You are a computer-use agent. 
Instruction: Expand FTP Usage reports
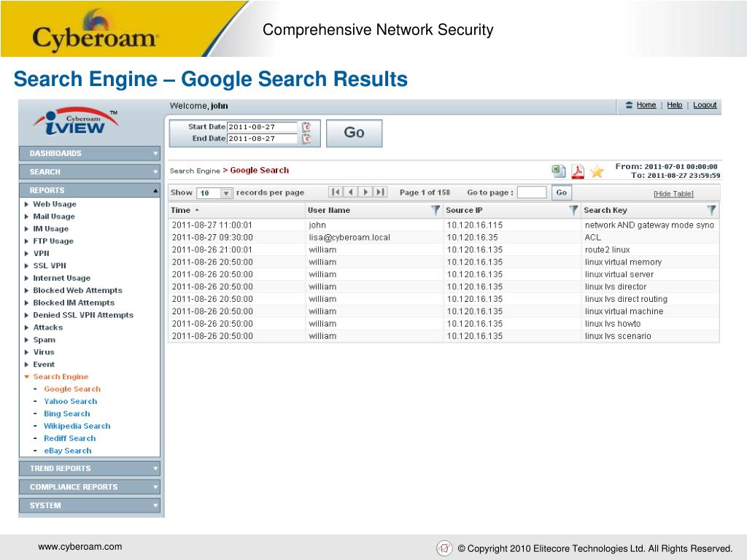point(53,241)
